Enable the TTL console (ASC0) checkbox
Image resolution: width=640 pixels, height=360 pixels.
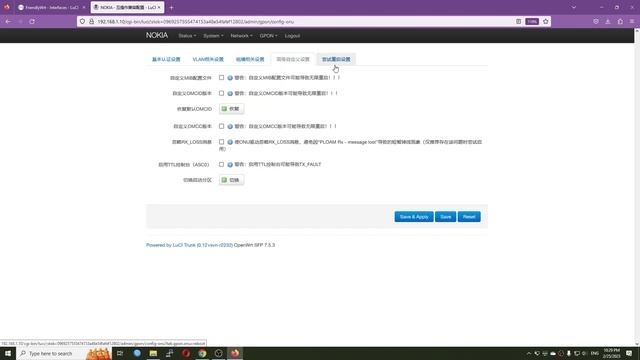(x=221, y=164)
